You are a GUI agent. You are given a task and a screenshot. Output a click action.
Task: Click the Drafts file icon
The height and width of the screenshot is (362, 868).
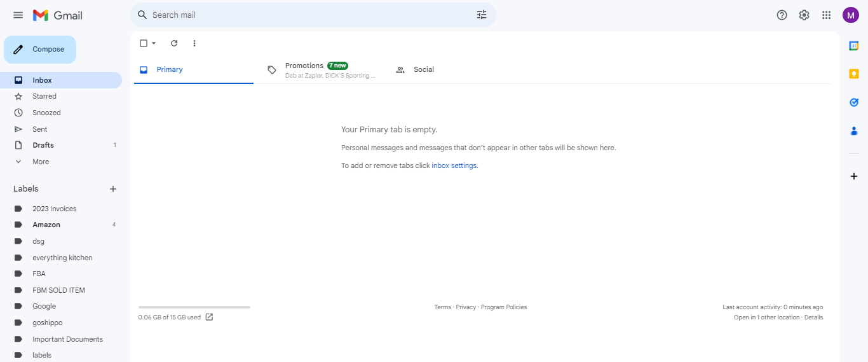click(18, 145)
